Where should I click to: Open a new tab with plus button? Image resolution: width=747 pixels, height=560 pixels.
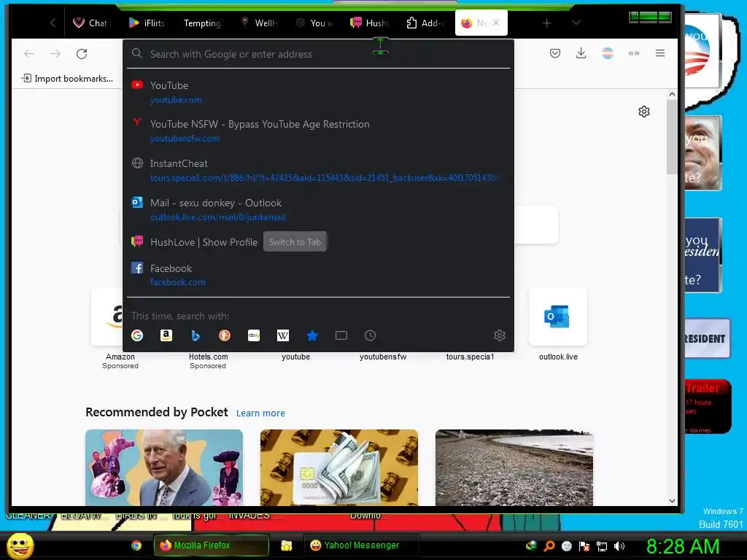tap(547, 23)
